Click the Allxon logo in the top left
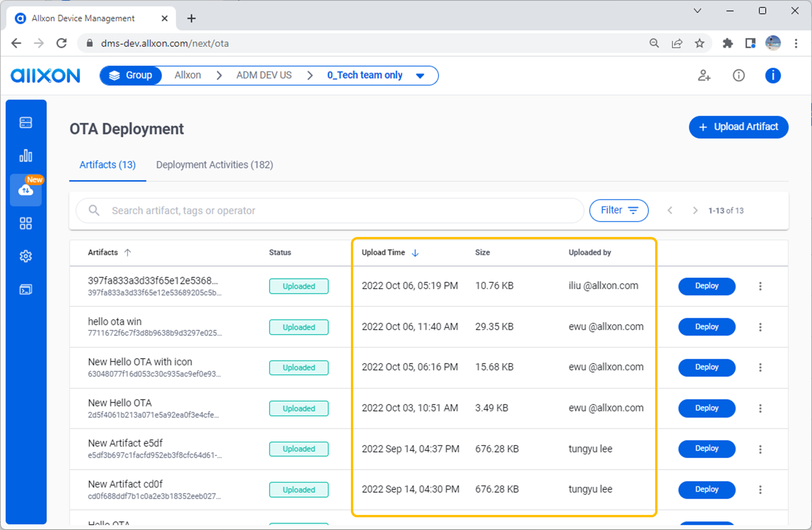This screenshot has width=812, height=530. point(45,75)
